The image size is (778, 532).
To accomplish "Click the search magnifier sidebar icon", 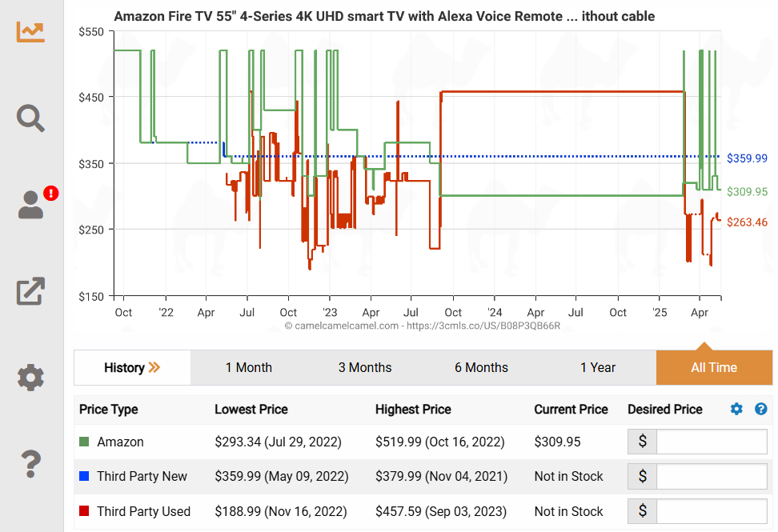I will point(30,118).
